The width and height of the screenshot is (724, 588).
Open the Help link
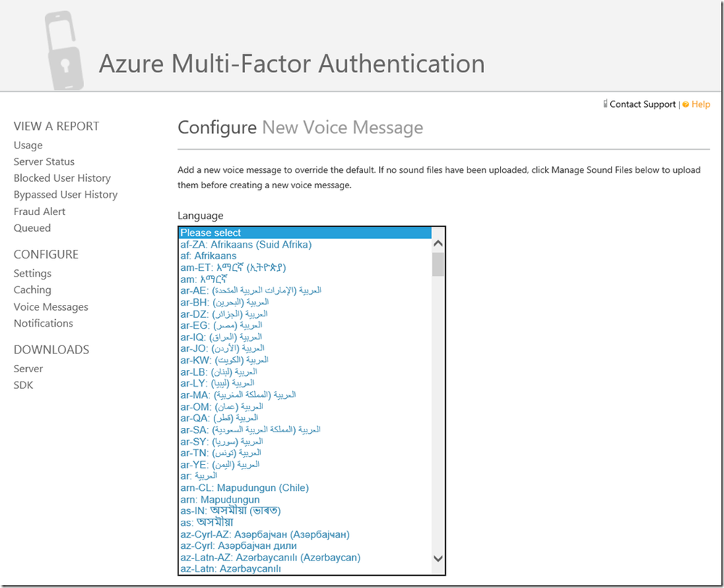click(701, 104)
